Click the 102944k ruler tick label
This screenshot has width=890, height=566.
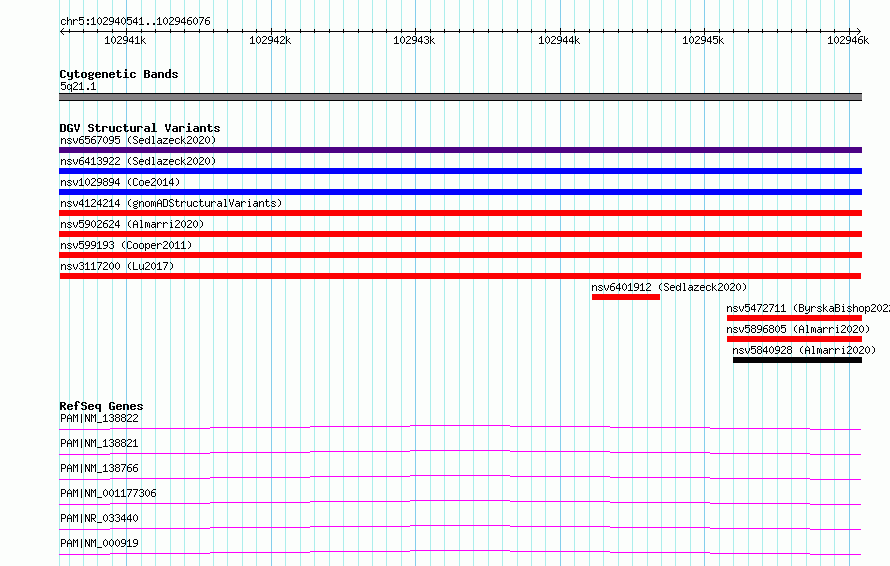[x=559, y=40]
